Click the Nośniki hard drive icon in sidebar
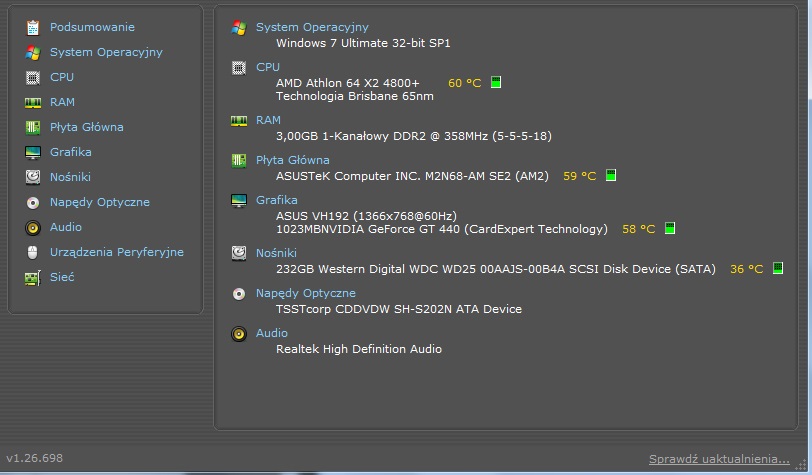Screen dimensions: 812x475 coord(33,177)
